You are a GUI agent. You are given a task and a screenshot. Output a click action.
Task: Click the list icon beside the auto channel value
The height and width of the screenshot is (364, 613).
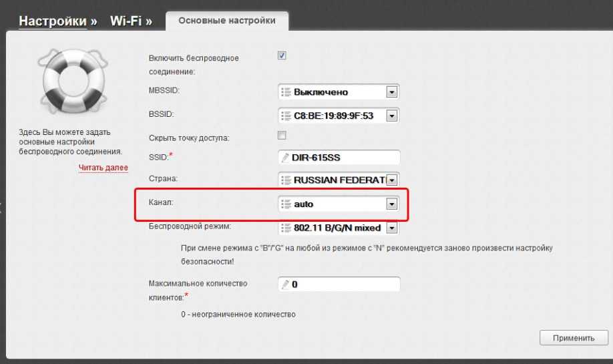pyautogui.click(x=286, y=204)
